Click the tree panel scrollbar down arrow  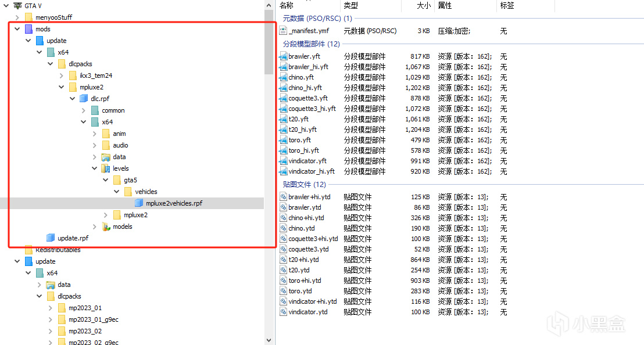tap(269, 340)
